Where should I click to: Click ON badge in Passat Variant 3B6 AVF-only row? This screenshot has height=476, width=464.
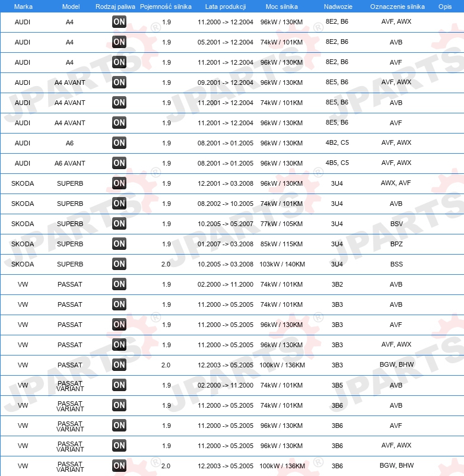tap(119, 426)
